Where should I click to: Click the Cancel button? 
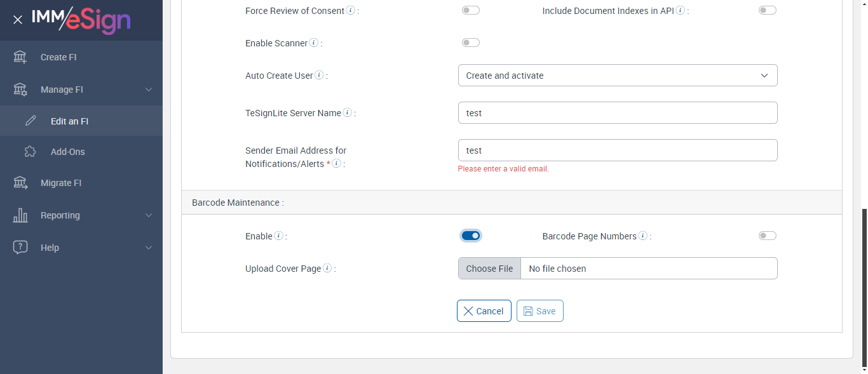pos(484,311)
